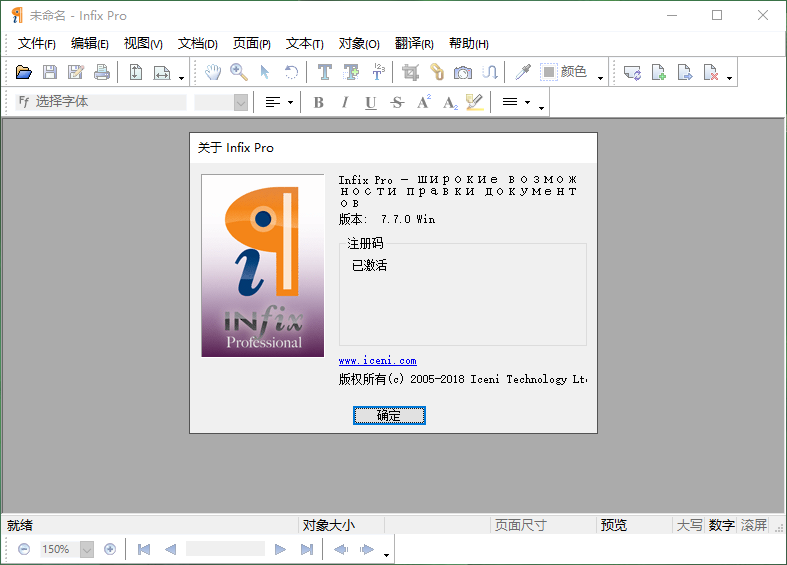
Task: Expand the zoom percentage dropdown at 150%
Action: click(87, 549)
